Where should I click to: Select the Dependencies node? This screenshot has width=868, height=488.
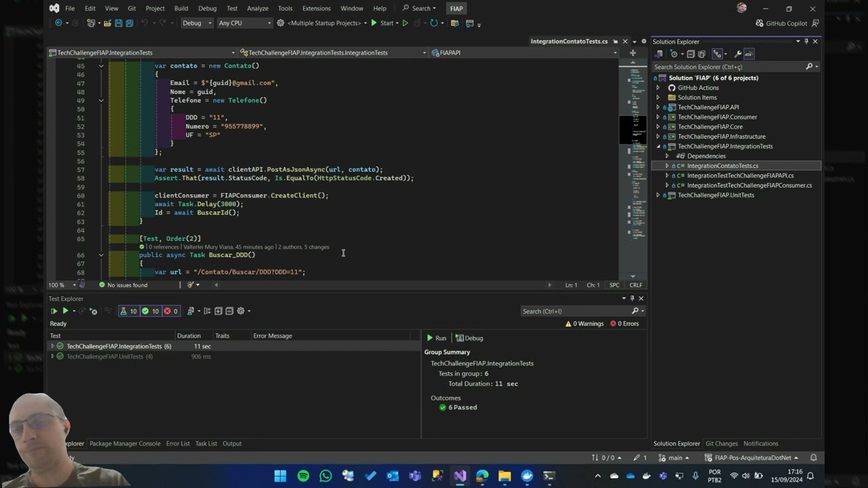(706, 156)
